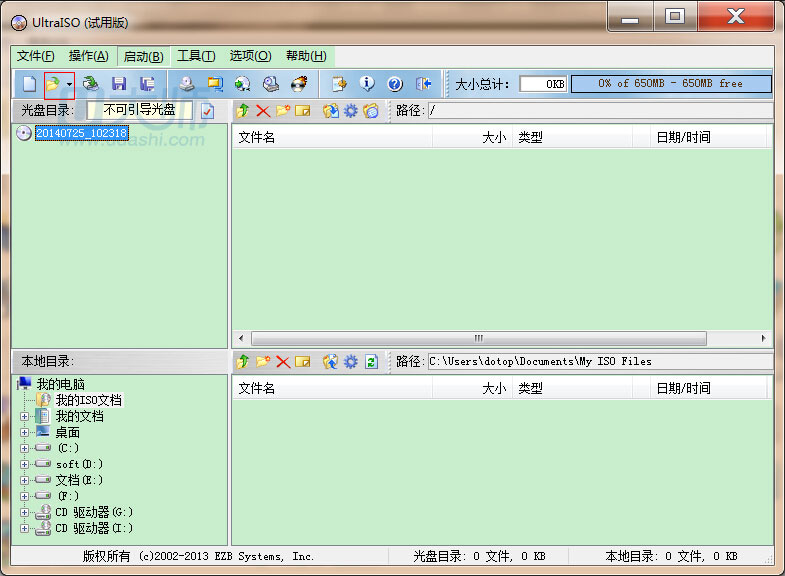Go up one level in disc directory pane
785x576 pixels.
coord(243,111)
